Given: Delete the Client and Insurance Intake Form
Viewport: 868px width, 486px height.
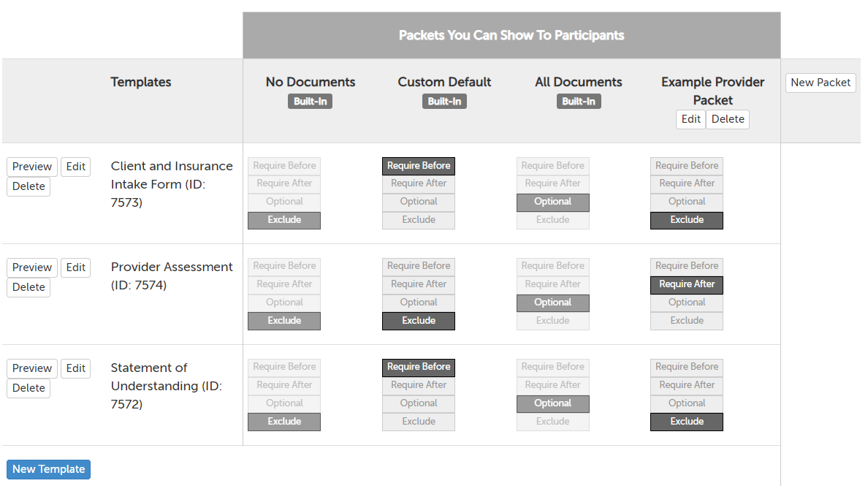Looking at the screenshot, I should pyautogui.click(x=28, y=186).
